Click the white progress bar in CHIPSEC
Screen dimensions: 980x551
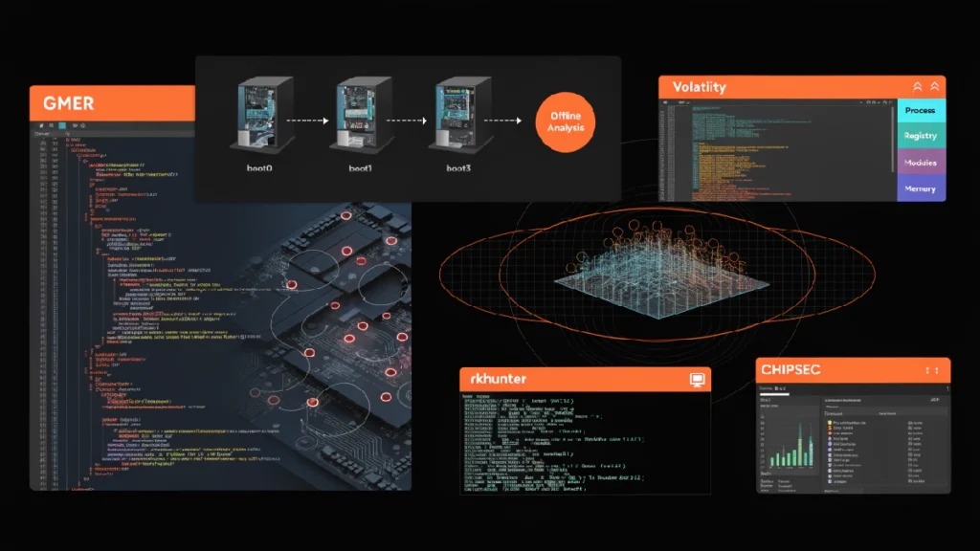pos(774,394)
